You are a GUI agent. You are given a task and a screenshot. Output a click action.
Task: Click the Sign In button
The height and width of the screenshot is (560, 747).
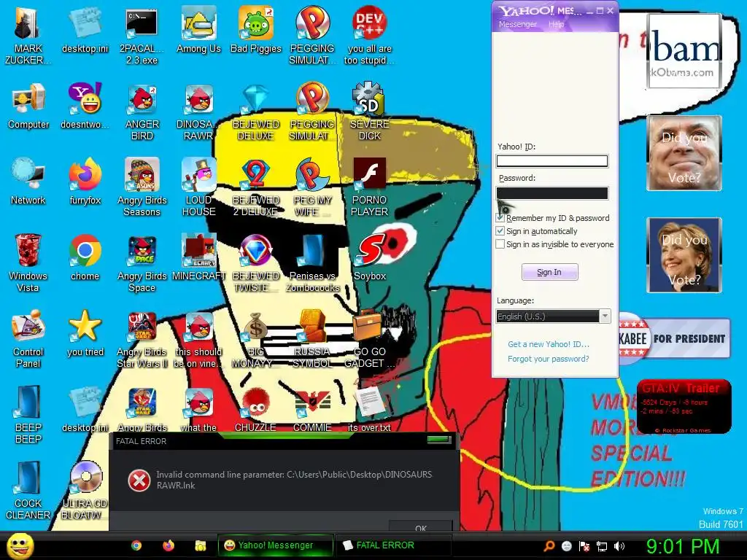[550, 272]
